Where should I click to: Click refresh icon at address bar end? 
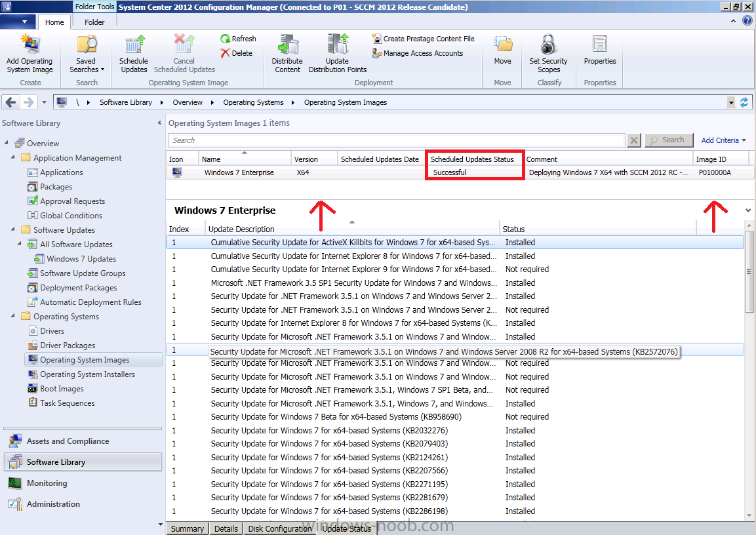click(x=744, y=102)
